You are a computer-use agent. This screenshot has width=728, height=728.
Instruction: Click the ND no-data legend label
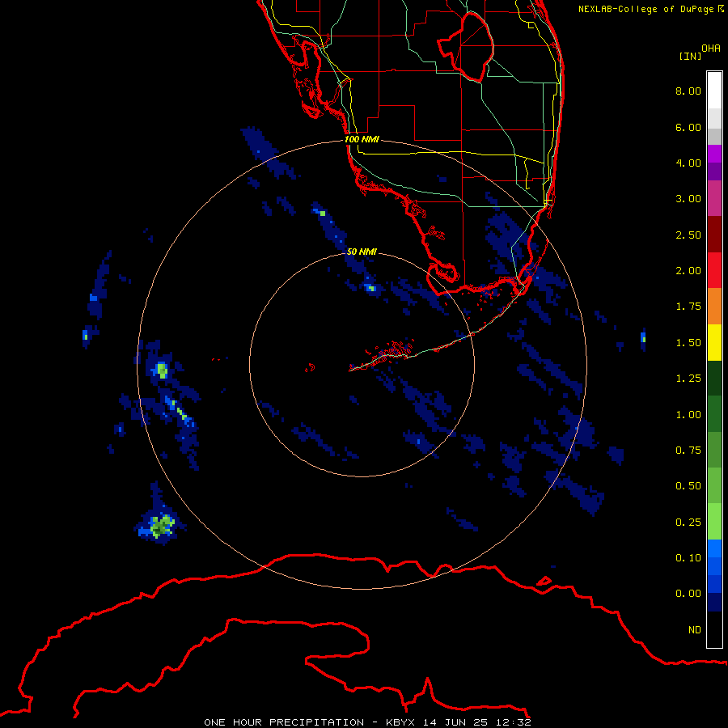coord(695,630)
